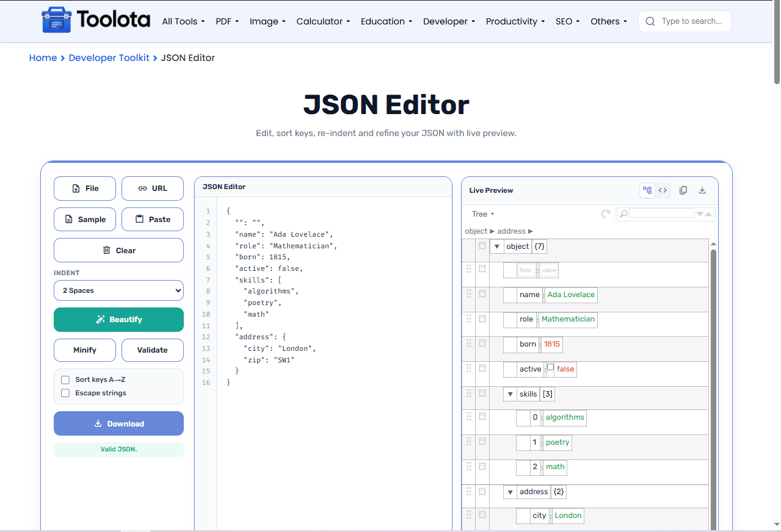Open action menu icon for active row
781x532 pixels.
click(x=482, y=368)
